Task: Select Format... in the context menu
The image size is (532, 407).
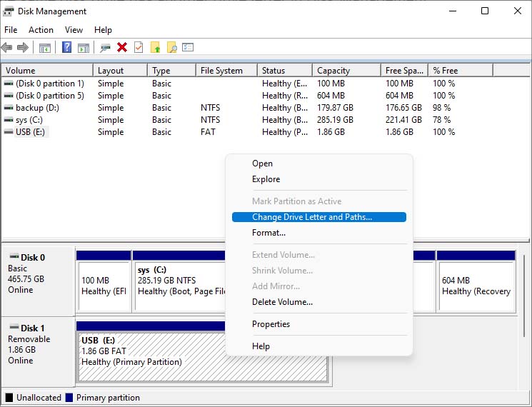Action: pyautogui.click(x=268, y=233)
